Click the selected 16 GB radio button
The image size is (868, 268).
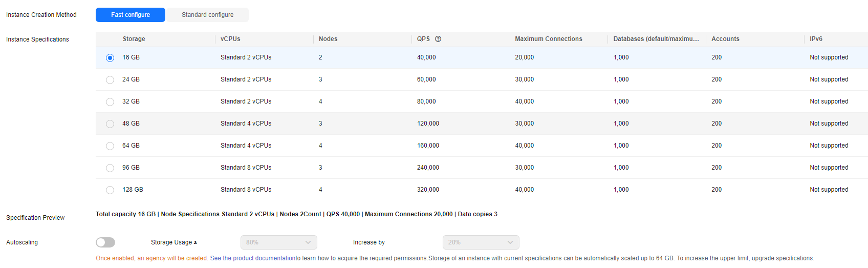pos(110,58)
